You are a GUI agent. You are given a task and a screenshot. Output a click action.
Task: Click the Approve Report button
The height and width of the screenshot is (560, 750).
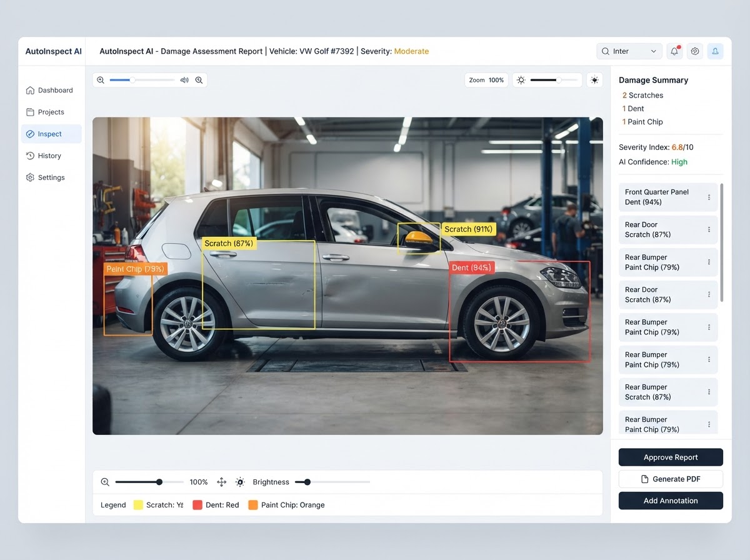(x=671, y=457)
